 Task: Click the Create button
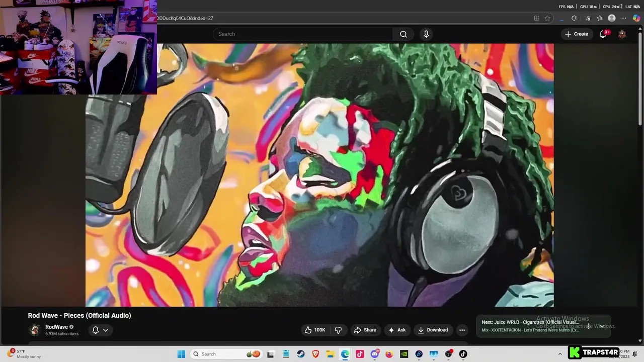click(576, 34)
